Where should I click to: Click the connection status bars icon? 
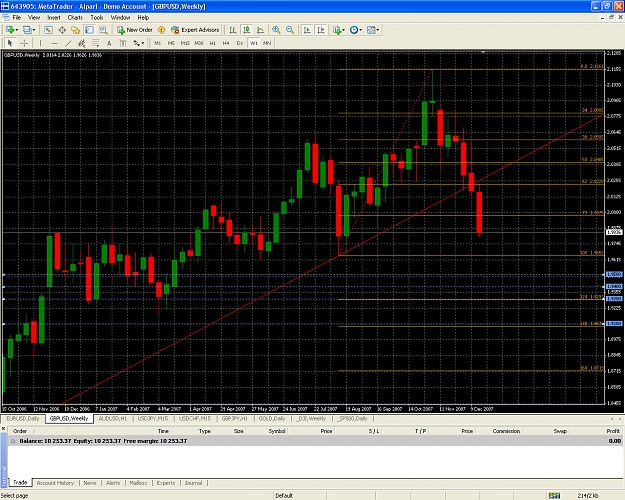[554, 496]
